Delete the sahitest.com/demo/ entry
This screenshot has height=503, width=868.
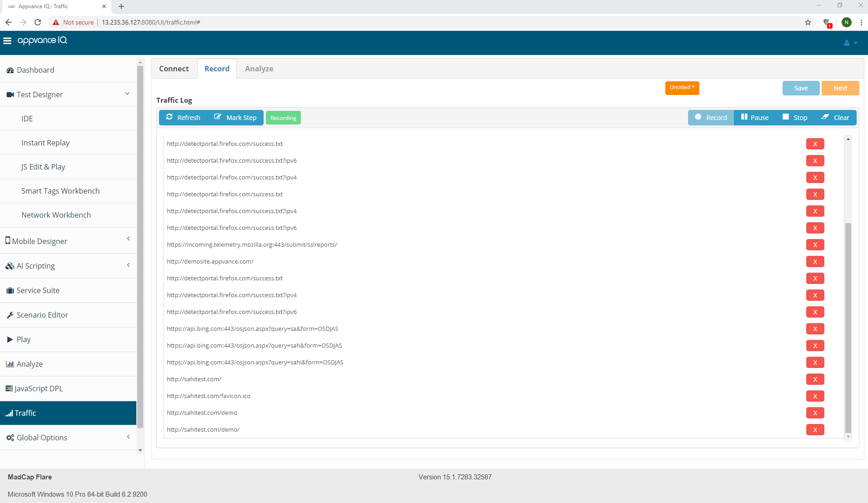coord(815,430)
